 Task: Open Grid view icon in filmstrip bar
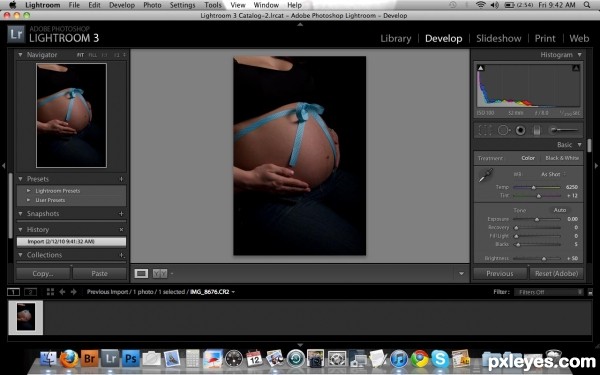pos(50,292)
